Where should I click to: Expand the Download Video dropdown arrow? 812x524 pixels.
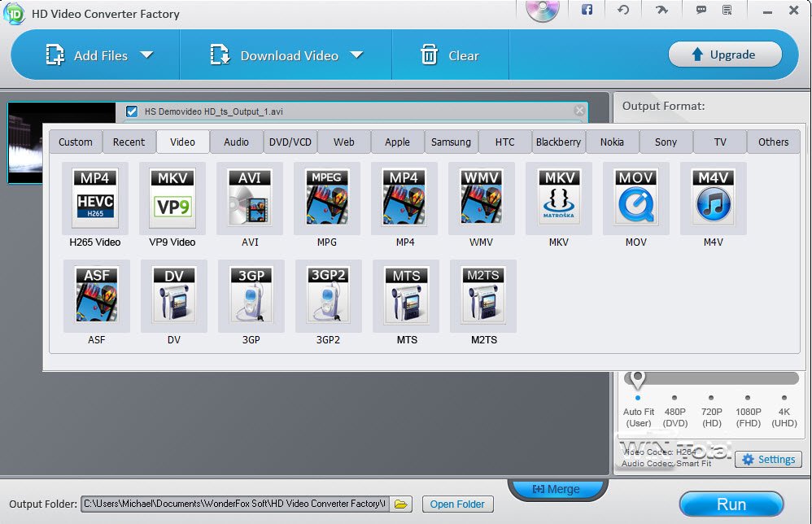(x=356, y=55)
